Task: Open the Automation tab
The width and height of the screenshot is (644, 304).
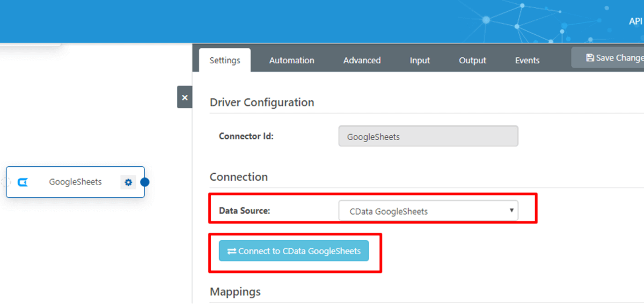Action: click(x=291, y=61)
